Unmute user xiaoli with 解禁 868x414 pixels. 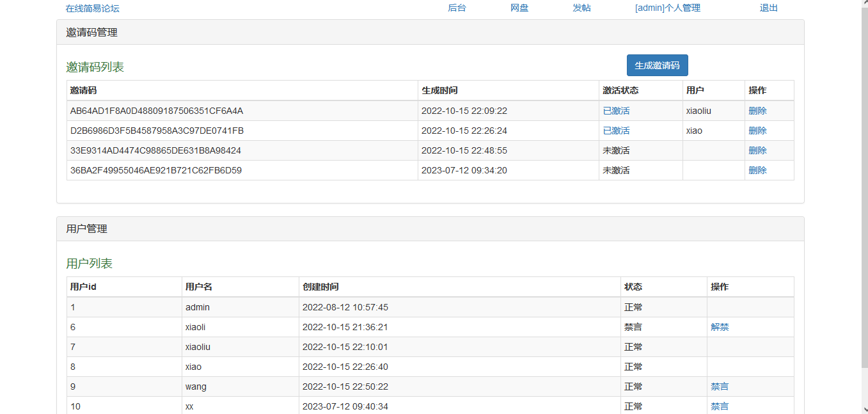pyautogui.click(x=720, y=327)
